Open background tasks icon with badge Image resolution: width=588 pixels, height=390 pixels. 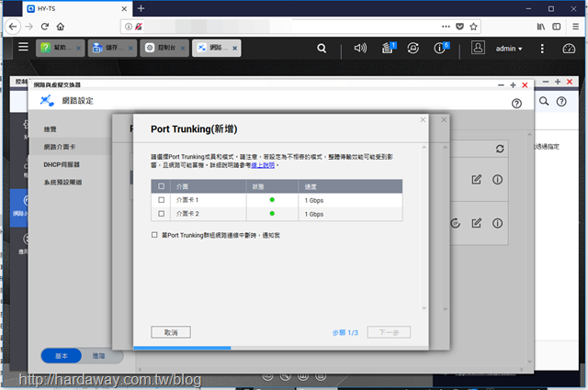389,48
